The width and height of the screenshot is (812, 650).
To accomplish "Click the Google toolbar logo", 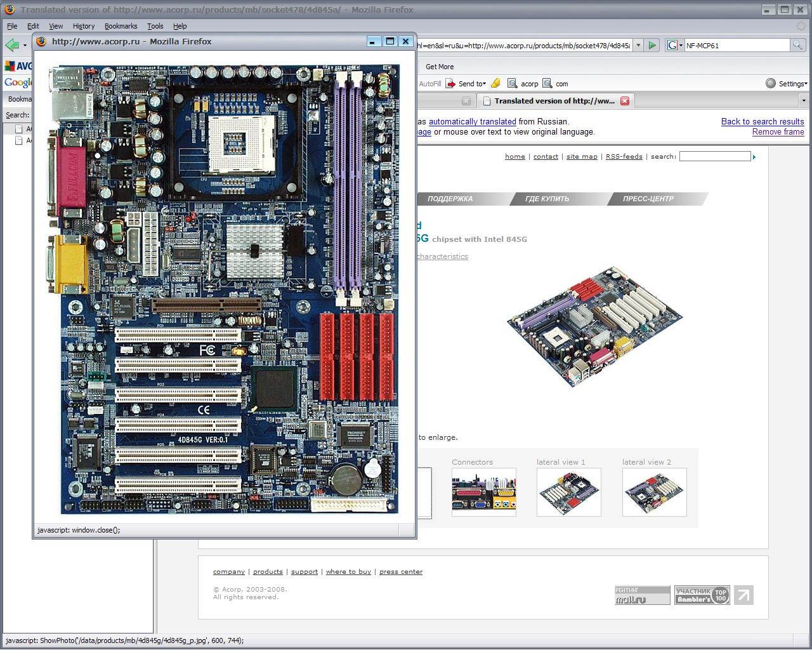I will [18, 83].
